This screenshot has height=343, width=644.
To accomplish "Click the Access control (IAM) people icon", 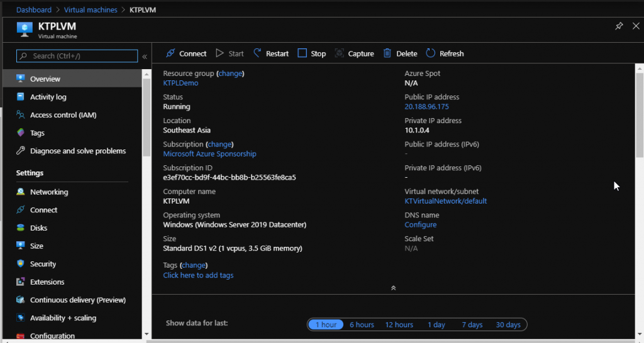I will point(21,114).
